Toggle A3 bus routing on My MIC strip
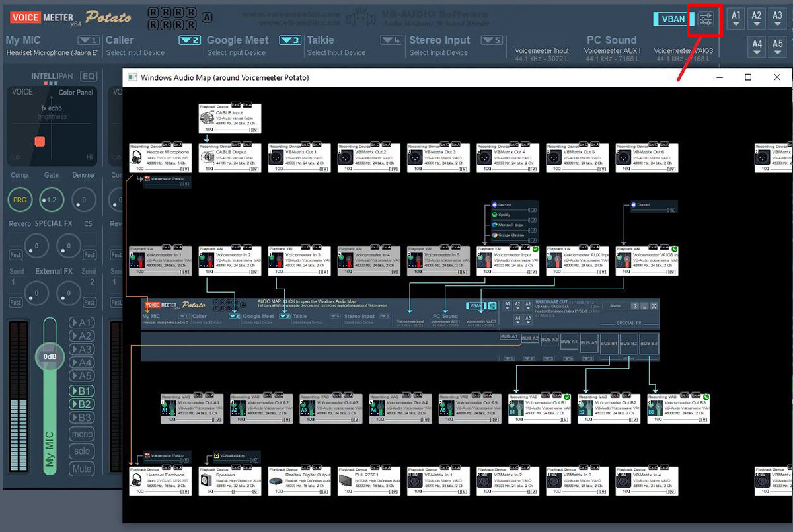The width and height of the screenshot is (793, 532). 81,350
